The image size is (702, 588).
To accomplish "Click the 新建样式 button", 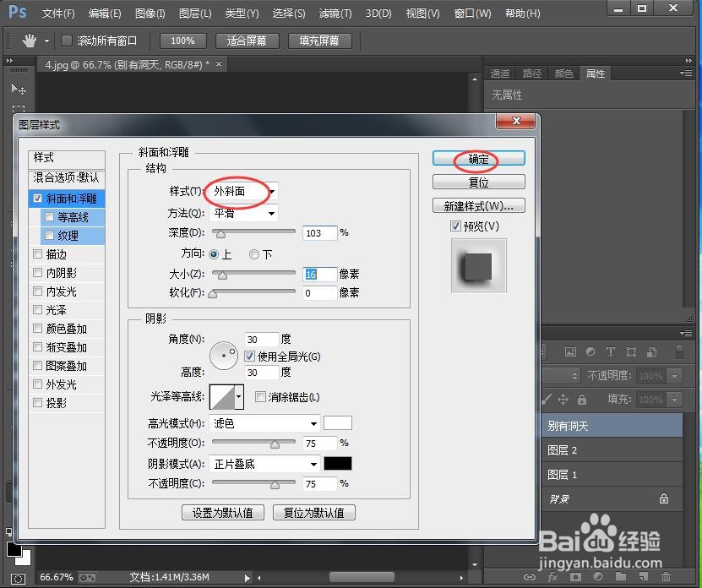I will tap(479, 206).
